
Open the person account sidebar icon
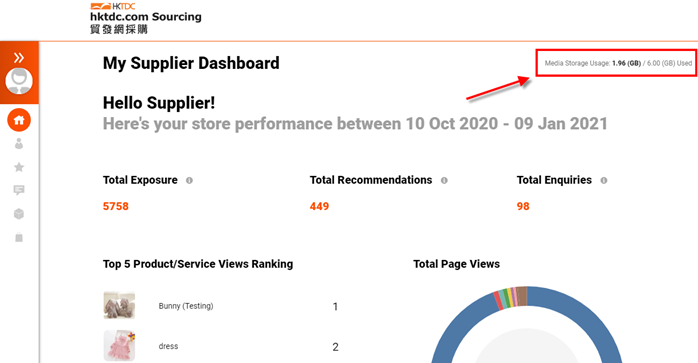tap(19, 143)
